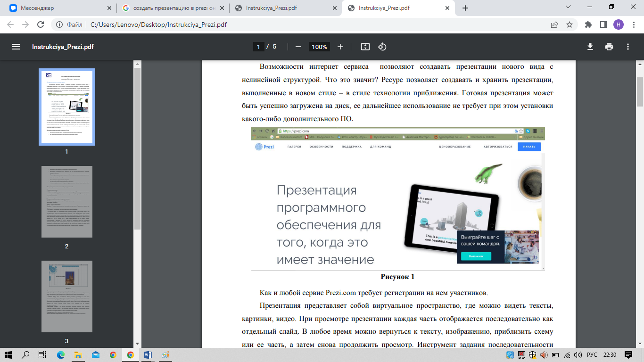Reload the current page
The image size is (644, 362).
point(41,25)
